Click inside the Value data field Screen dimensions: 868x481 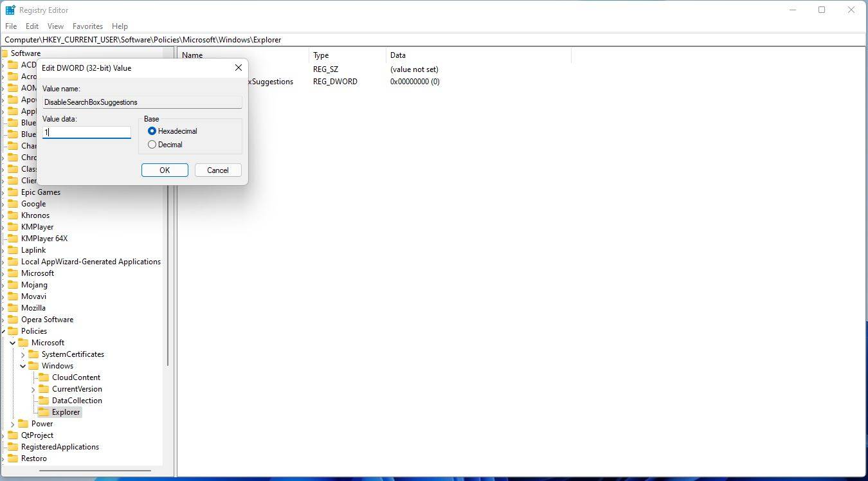(86, 132)
